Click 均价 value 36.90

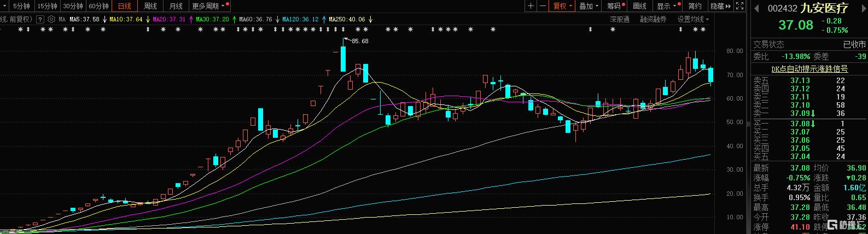pyautogui.click(x=857, y=168)
